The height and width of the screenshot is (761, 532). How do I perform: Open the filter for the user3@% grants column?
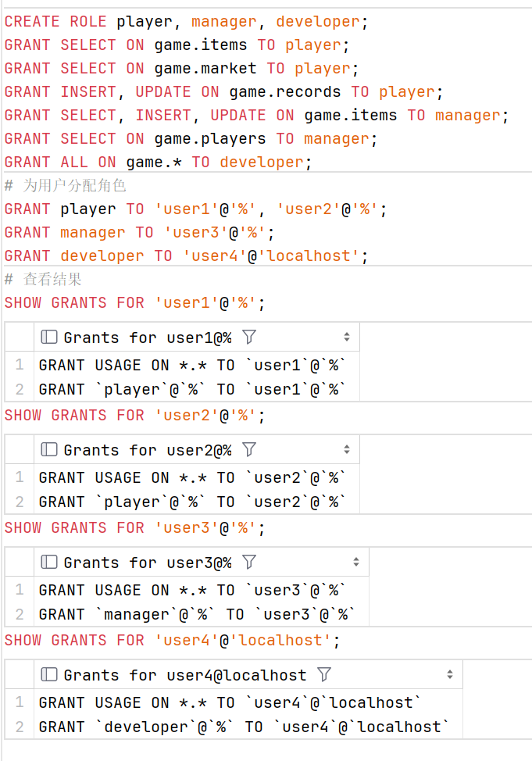(249, 562)
